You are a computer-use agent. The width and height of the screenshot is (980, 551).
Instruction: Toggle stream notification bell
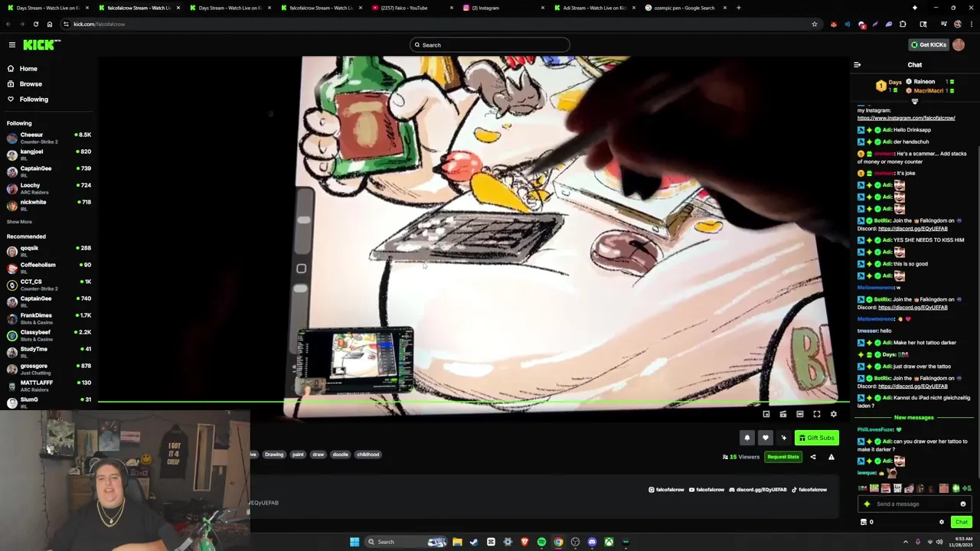pos(747,438)
